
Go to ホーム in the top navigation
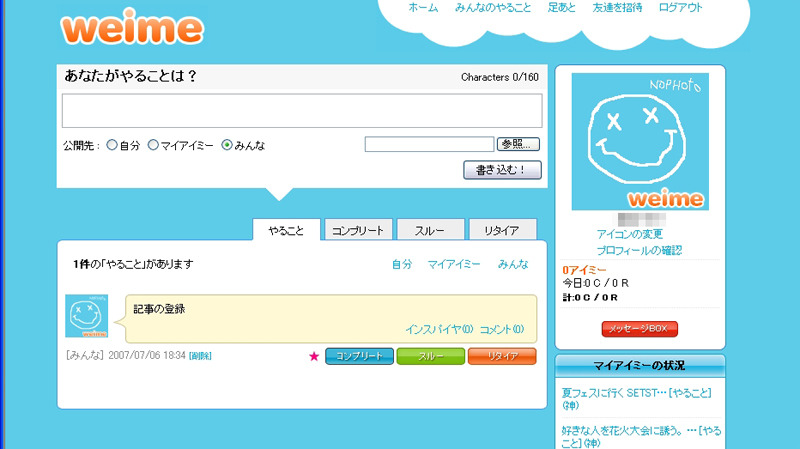(x=423, y=8)
